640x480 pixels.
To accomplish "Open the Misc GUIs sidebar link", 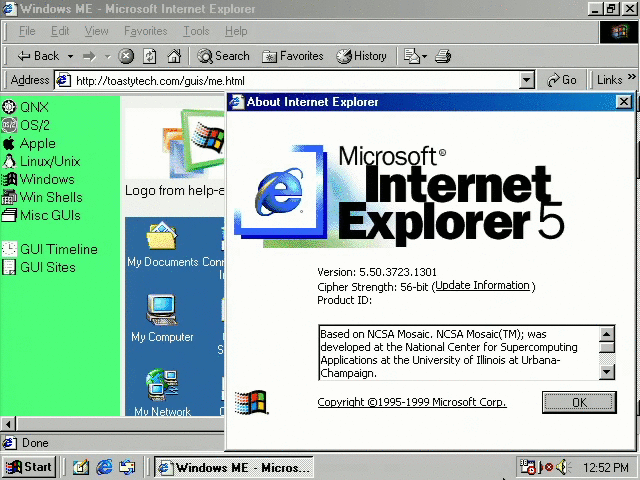I will click(x=50, y=215).
